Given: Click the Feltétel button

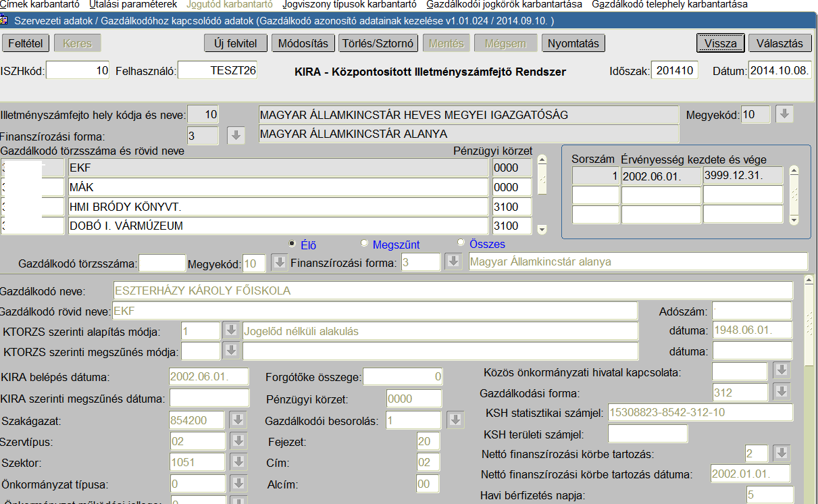Looking at the screenshot, I should pyautogui.click(x=25, y=43).
